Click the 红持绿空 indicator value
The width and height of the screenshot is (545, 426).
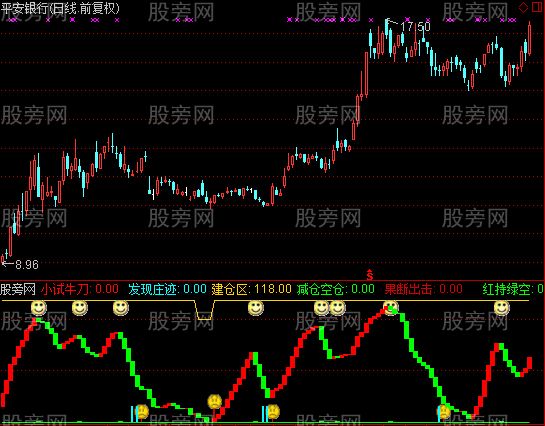513,289
